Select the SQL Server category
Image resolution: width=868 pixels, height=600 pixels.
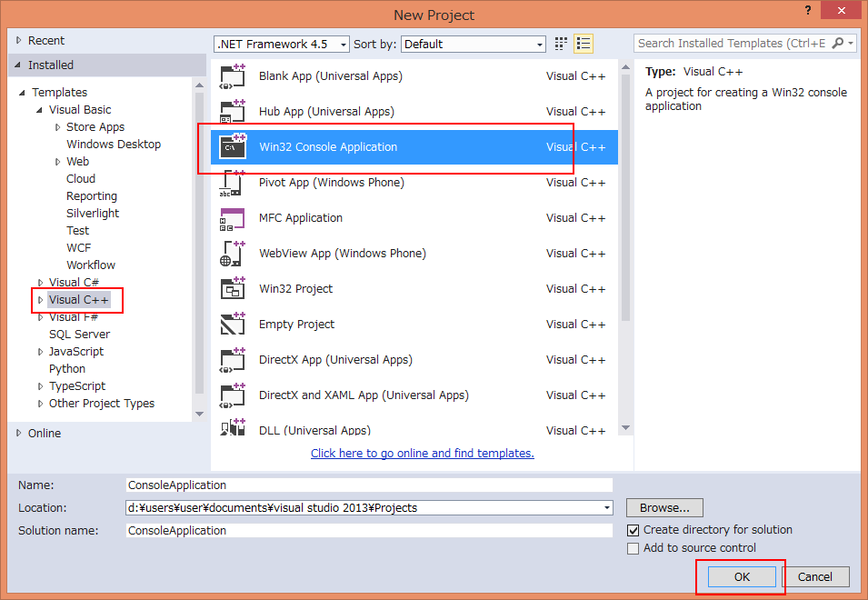(x=79, y=335)
